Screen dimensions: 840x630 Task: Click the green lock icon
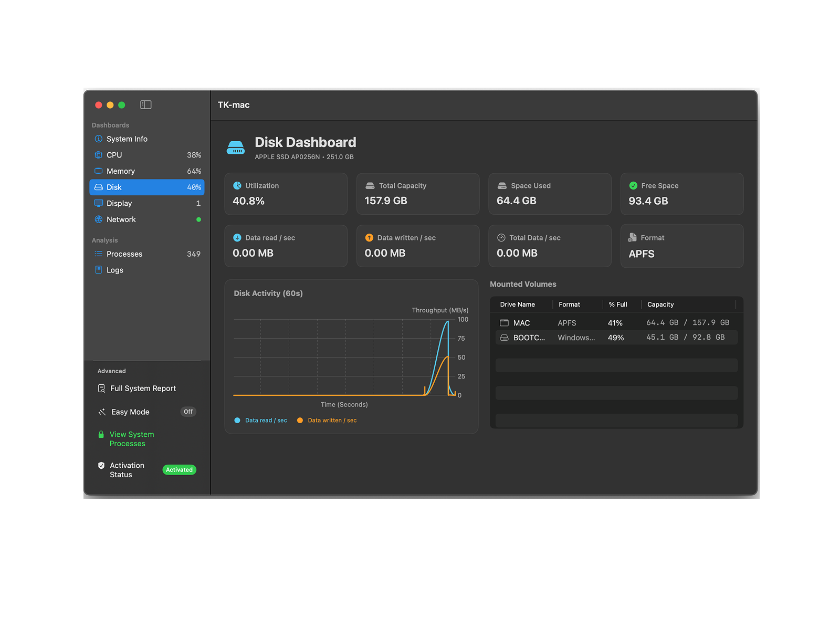pos(101,435)
